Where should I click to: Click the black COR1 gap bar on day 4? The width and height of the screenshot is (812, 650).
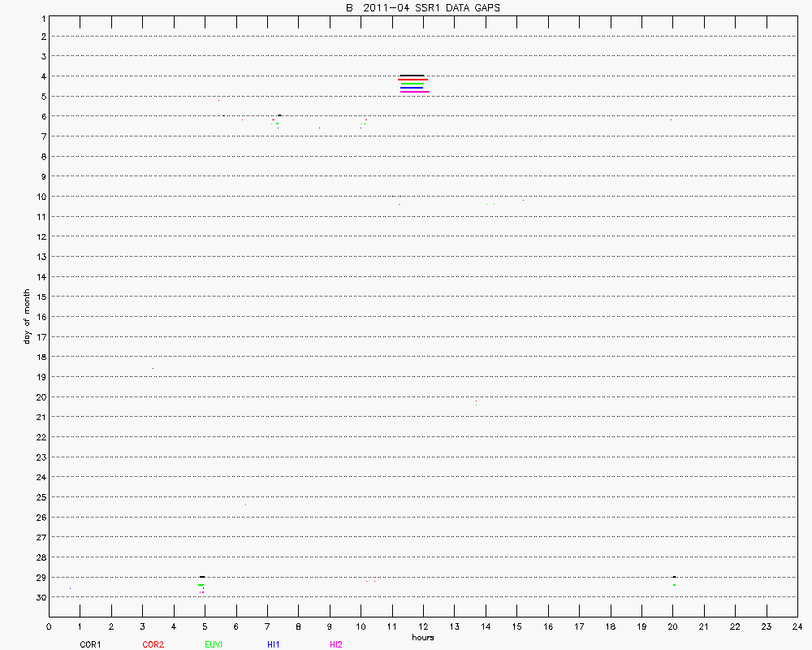[412, 76]
